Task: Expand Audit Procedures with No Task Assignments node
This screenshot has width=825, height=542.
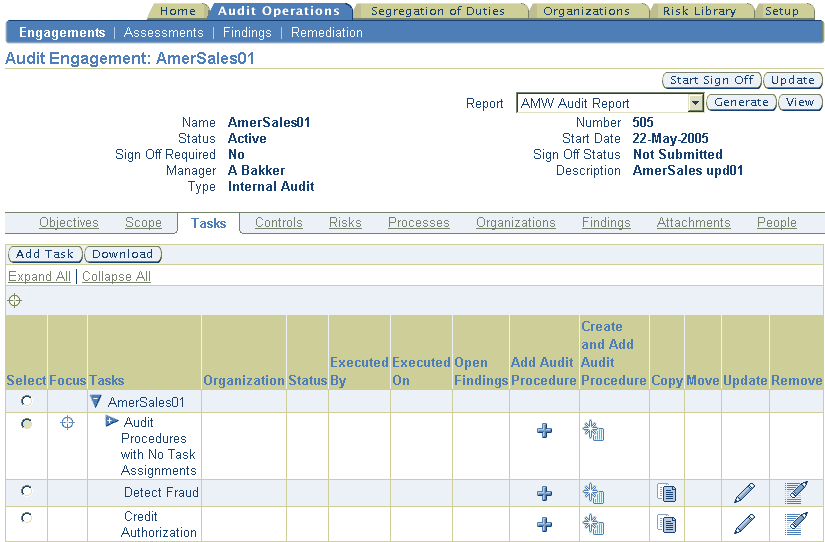Action: (x=112, y=421)
